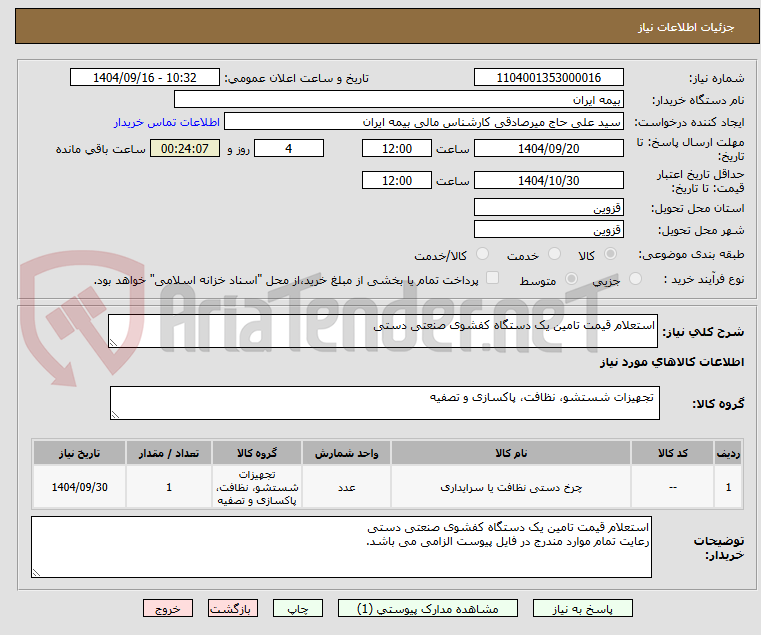Click the goods group textarea تجهیزات شستشو

pos(385,403)
